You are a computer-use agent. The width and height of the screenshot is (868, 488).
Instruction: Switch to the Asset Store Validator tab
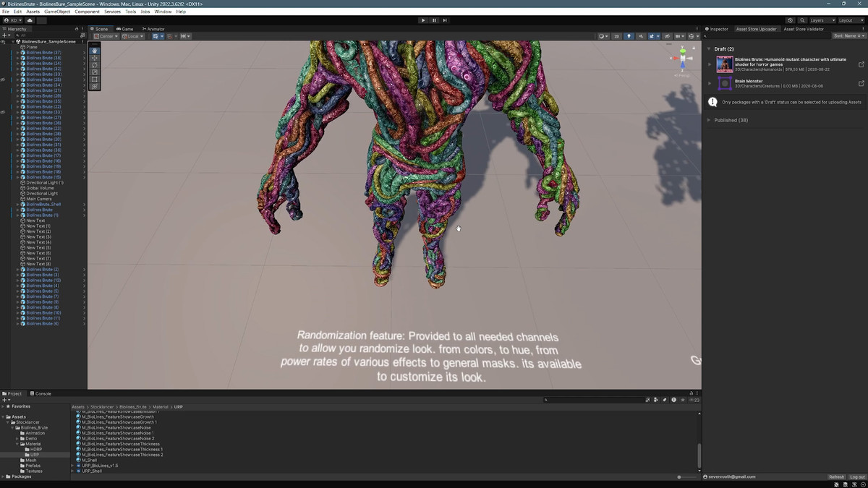point(804,29)
